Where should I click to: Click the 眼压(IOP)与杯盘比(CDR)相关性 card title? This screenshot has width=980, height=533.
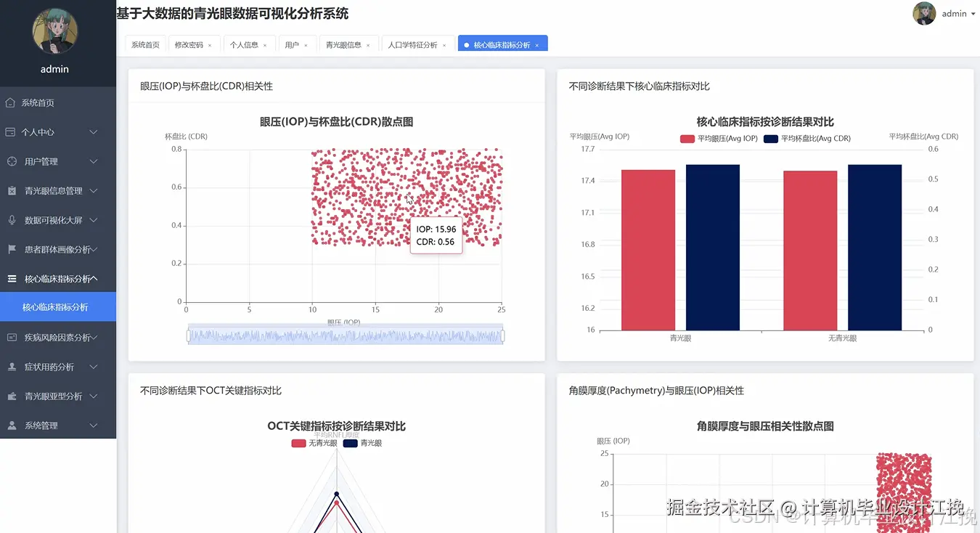207,86
